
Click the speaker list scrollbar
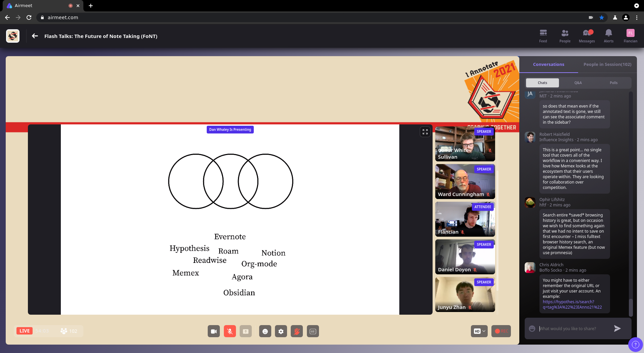(x=497, y=230)
